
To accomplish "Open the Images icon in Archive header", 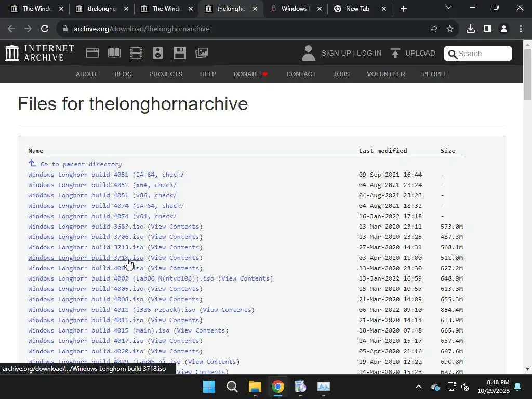I will 202,53.
